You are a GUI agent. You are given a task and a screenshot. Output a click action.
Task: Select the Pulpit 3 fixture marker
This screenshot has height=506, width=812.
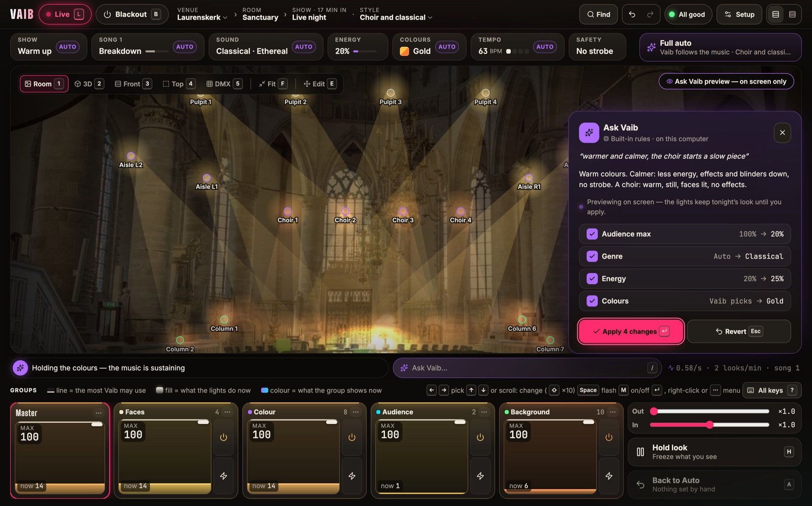[x=390, y=93]
